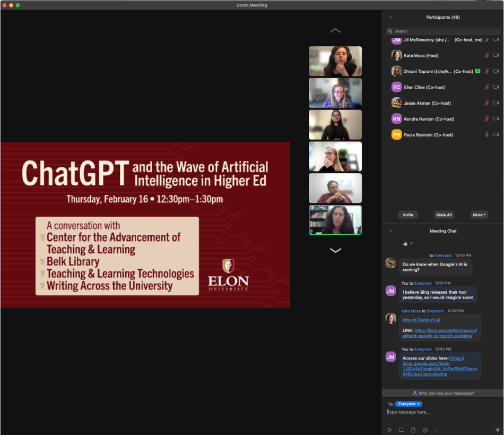Viewport: 504px width, 435px height.
Task: Click Kate Moss's video camera icon
Action: [x=496, y=55]
